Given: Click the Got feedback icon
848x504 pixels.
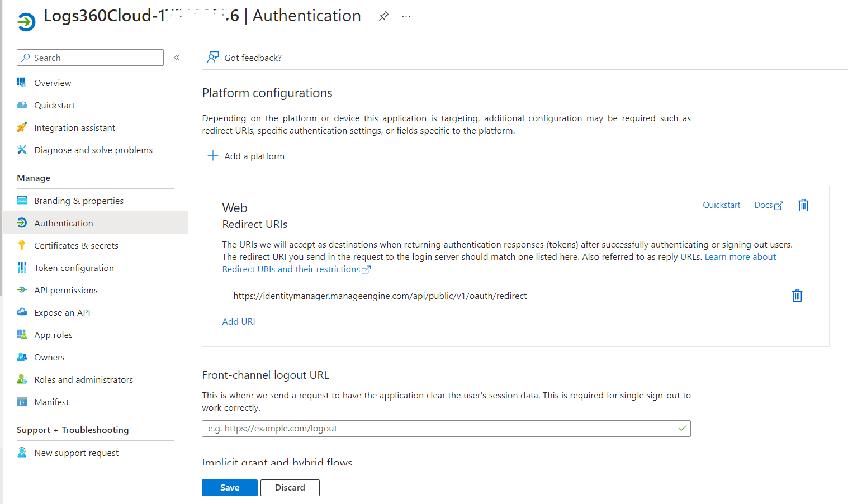Looking at the screenshot, I should [212, 58].
